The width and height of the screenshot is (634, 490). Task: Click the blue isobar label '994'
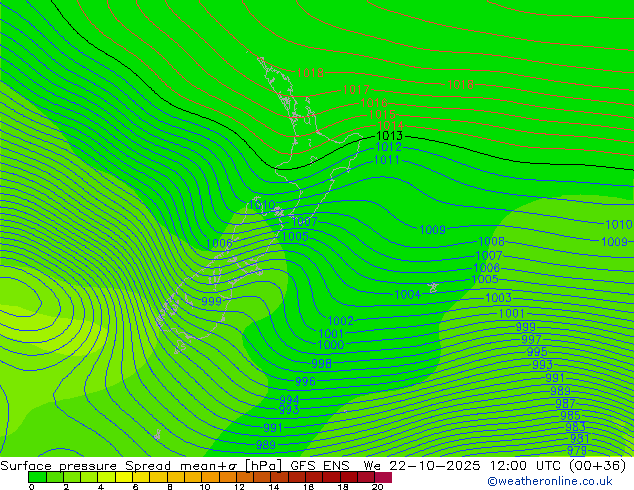tap(290, 399)
